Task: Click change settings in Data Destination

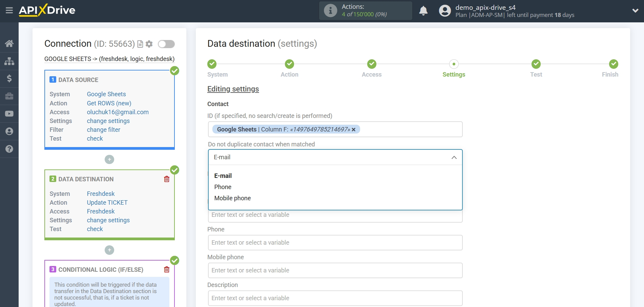Action: point(108,220)
